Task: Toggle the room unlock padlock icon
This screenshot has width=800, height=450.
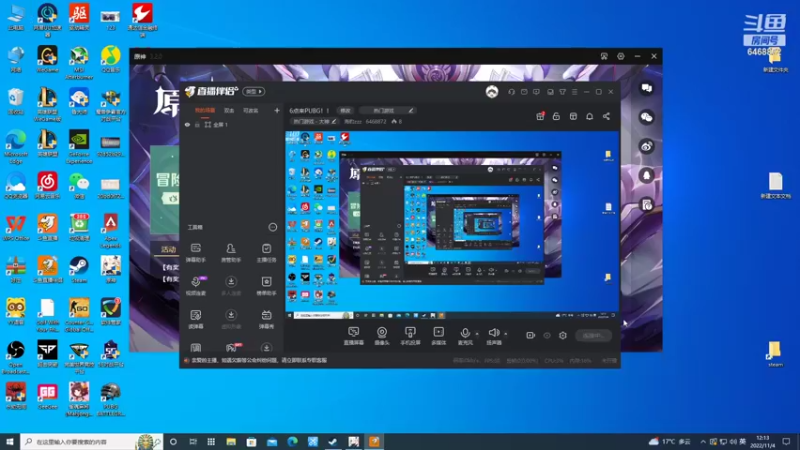Action: 556,116
